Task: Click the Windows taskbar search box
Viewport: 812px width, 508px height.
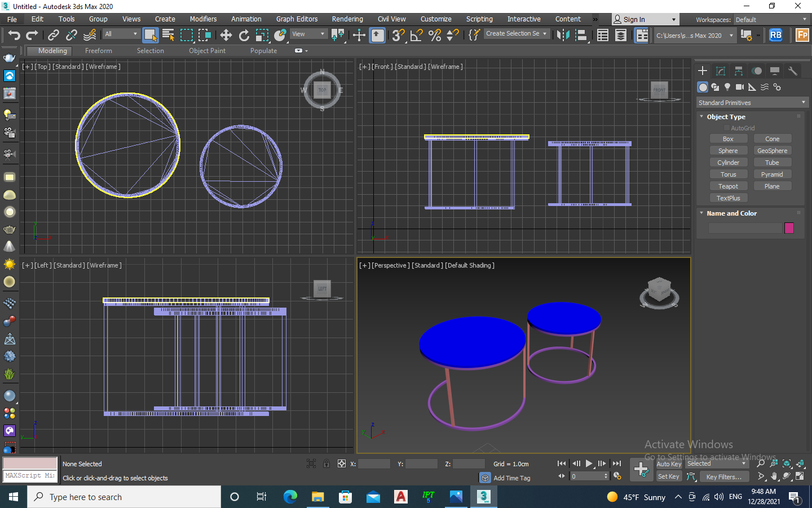Action: coord(124,497)
